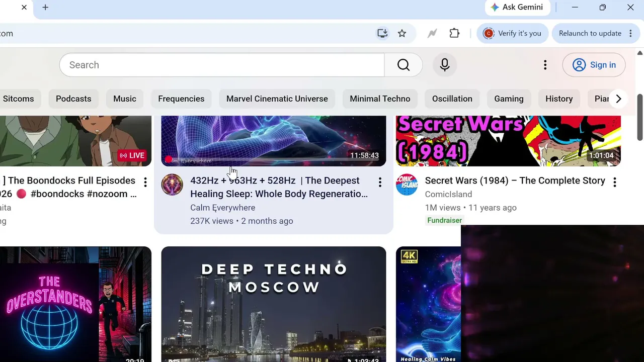Search with your voice microphone icon
This screenshot has width=644, height=362.
tap(445, 65)
